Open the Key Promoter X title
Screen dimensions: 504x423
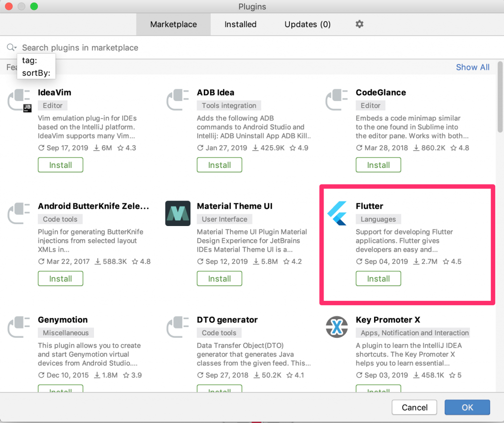pos(388,320)
